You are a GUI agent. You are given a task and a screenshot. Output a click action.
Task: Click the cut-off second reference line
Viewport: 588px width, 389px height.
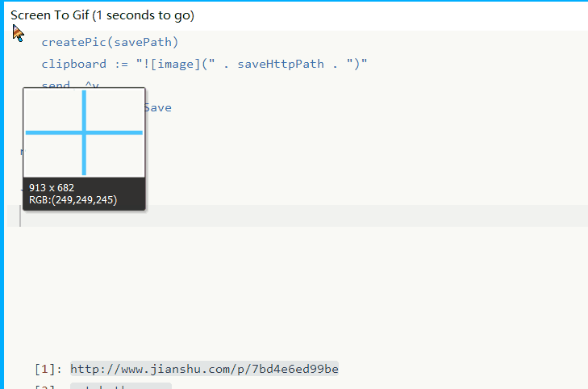coord(121,386)
